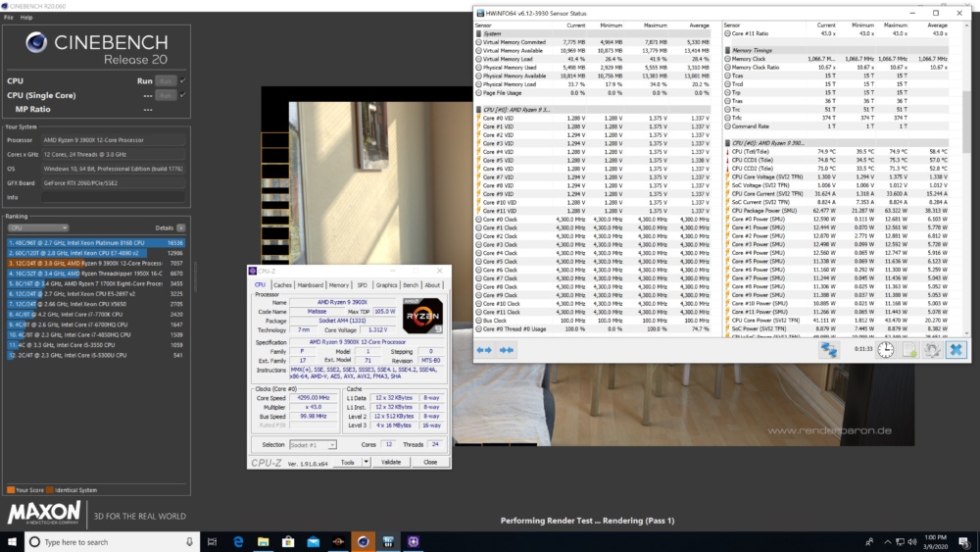Click Memory Timings group icon in HWiNFO
The height and width of the screenshot is (552, 980).
tap(727, 50)
